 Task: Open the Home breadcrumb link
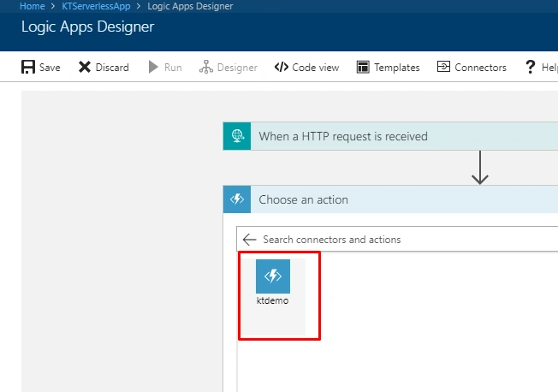[x=33, y=6]
